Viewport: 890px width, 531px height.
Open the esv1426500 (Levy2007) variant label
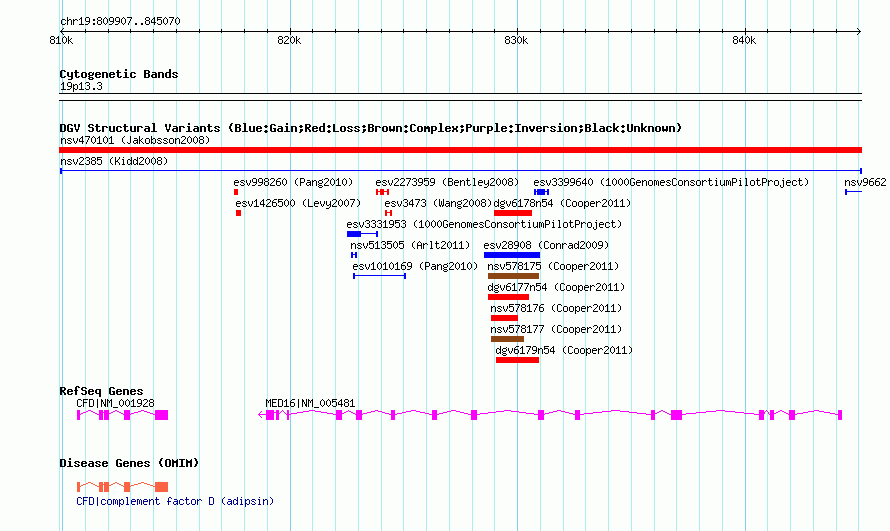click(x=298, y=203)
